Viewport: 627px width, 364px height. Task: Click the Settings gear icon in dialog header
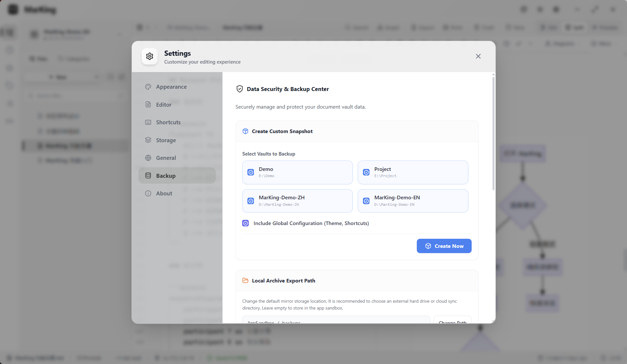pos(149,56)
